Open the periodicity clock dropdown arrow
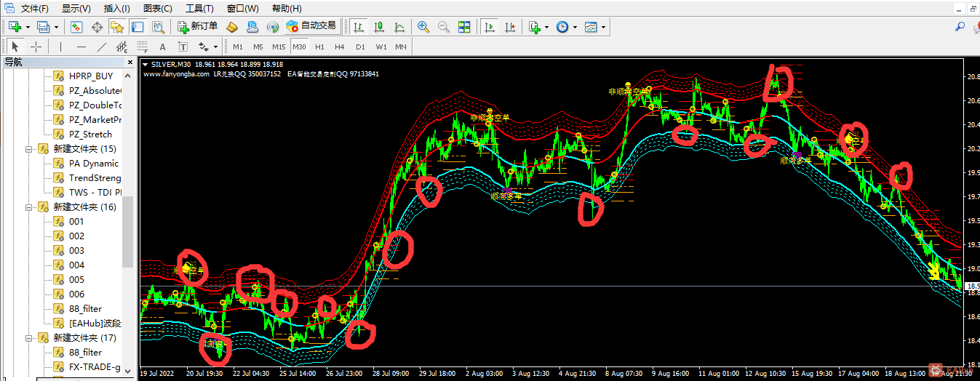 tap(575, 27)
